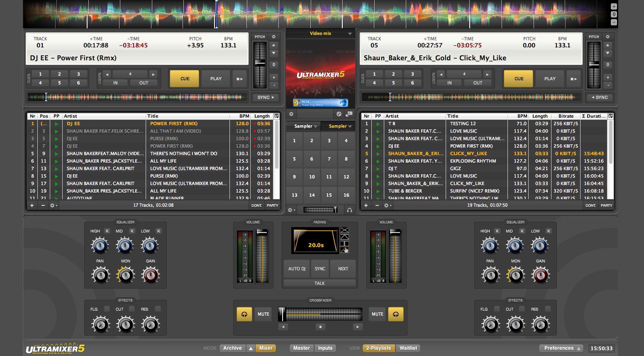The image size is (644, 356).
Task: Trigger sampler pad number 7
Action: (329, 159)
